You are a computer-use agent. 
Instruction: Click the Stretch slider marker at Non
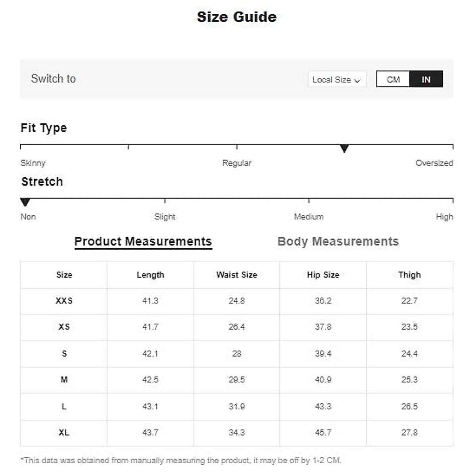click(25, 202)
